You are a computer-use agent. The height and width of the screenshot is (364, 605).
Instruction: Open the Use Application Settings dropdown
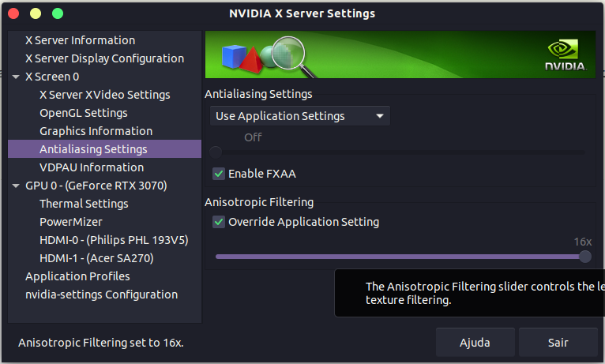(x=300, y=116)
